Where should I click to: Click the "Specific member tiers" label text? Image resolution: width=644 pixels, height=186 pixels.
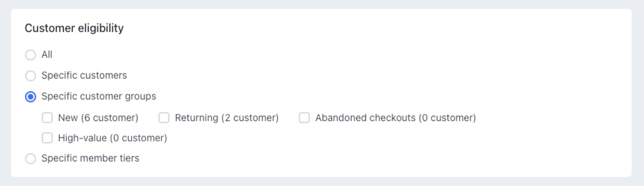click(90, 158)
